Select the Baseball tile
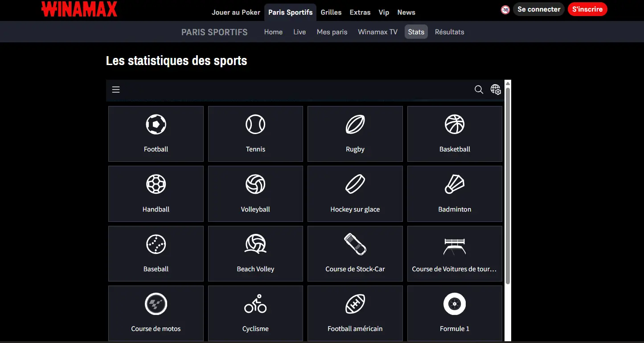This screenshot has width=644, height=343. pos(156,253)
